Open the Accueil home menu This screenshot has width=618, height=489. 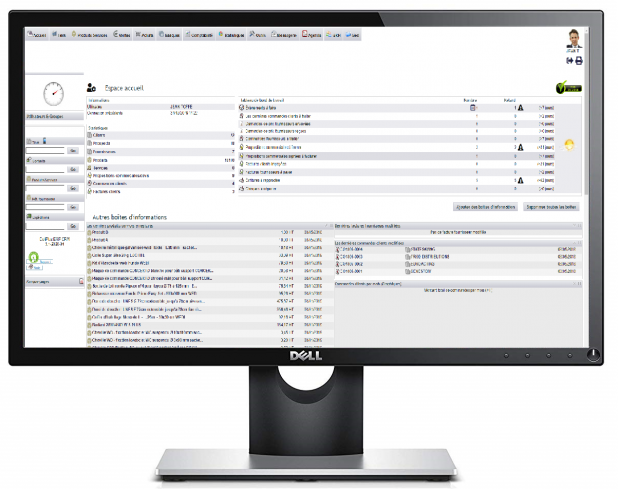pyautogui.click(x=37, y=35)
